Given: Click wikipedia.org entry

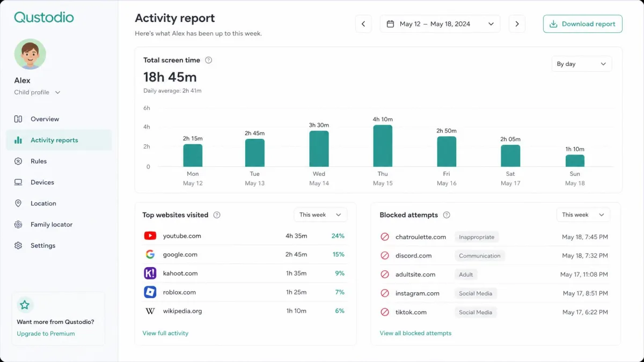Looking at the screenshot, I should click(182, 311).
